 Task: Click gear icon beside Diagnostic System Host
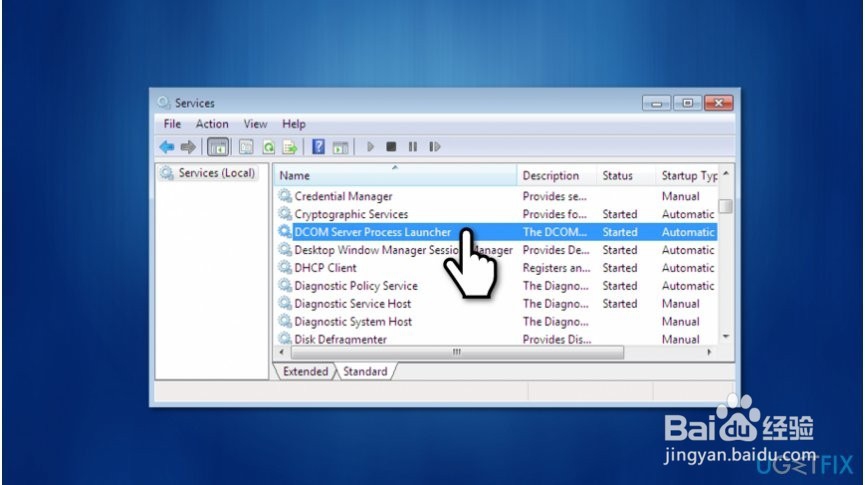click(x=285, y=321)
